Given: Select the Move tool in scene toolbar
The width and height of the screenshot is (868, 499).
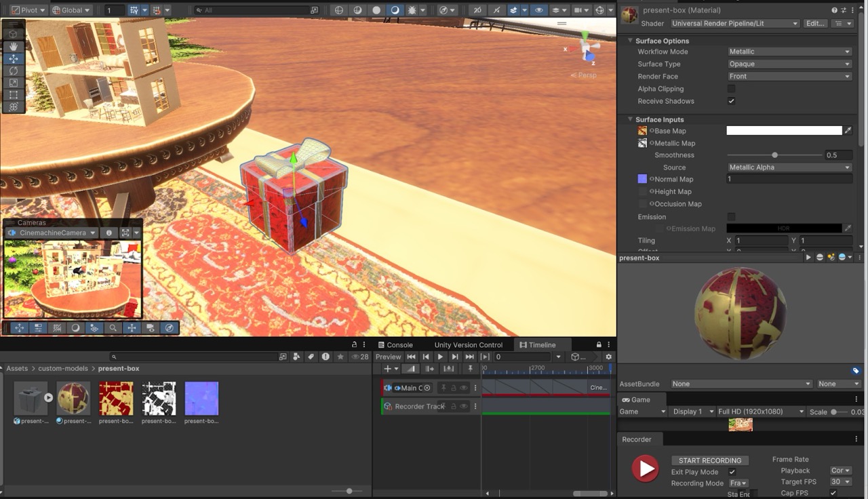Looking at the screenshot, I should point(14,58).
